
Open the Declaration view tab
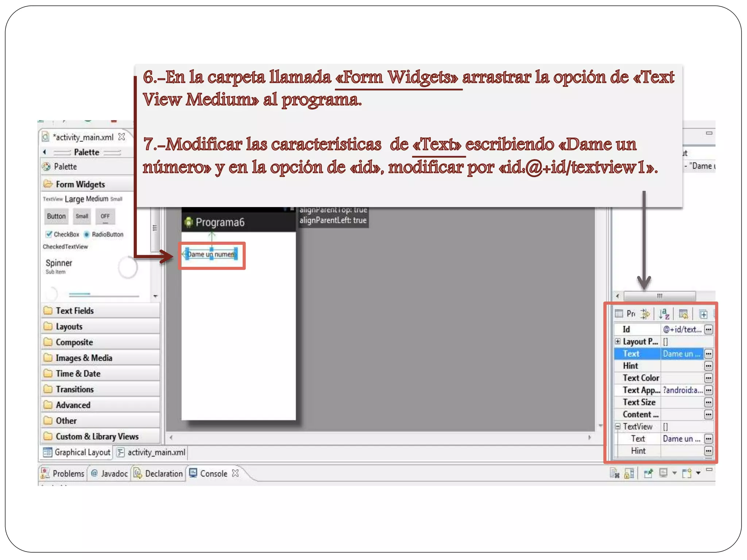click(x=158, y=473)
